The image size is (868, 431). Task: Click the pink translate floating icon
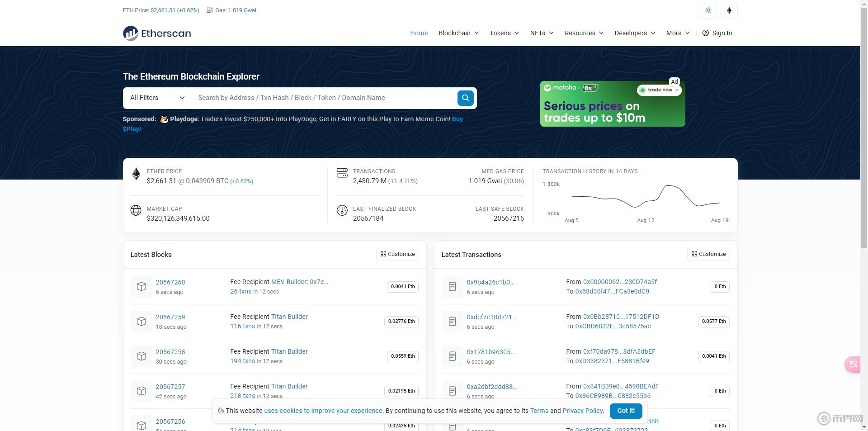(x=853, y=365)
